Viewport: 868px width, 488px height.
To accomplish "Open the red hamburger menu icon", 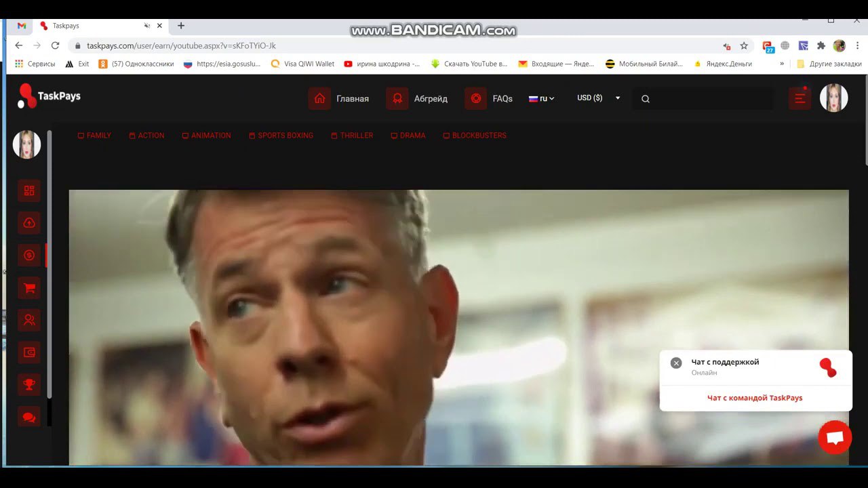I will point(800,98).
